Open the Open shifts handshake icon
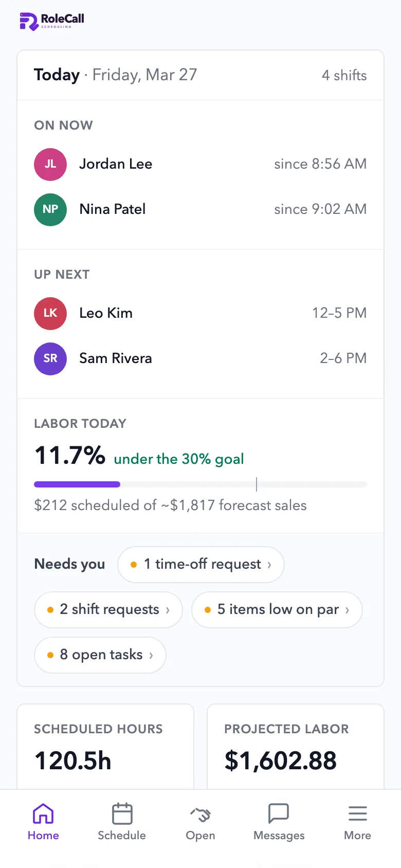This screenshot has height=868, width=401. click(x=200, y=815)
